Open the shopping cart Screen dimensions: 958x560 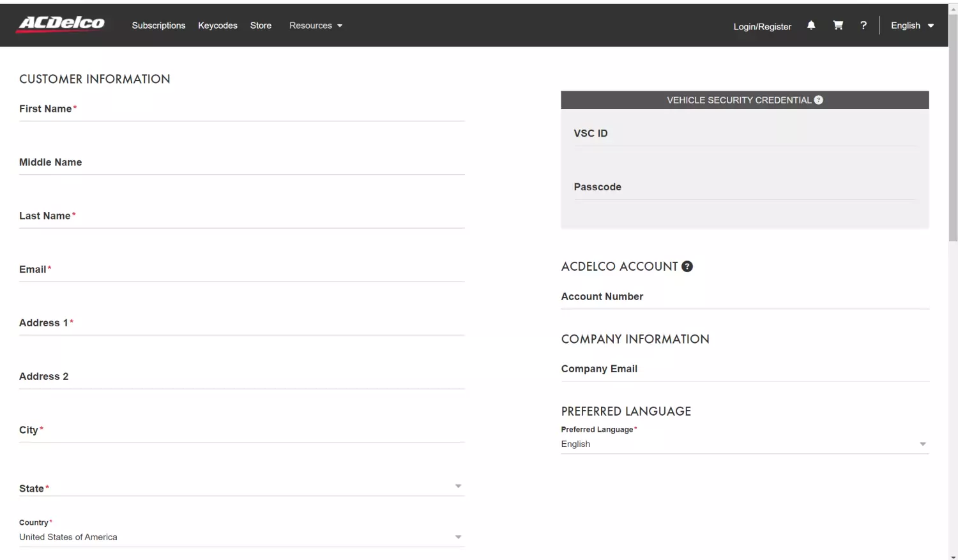click(x=838, y=26)
